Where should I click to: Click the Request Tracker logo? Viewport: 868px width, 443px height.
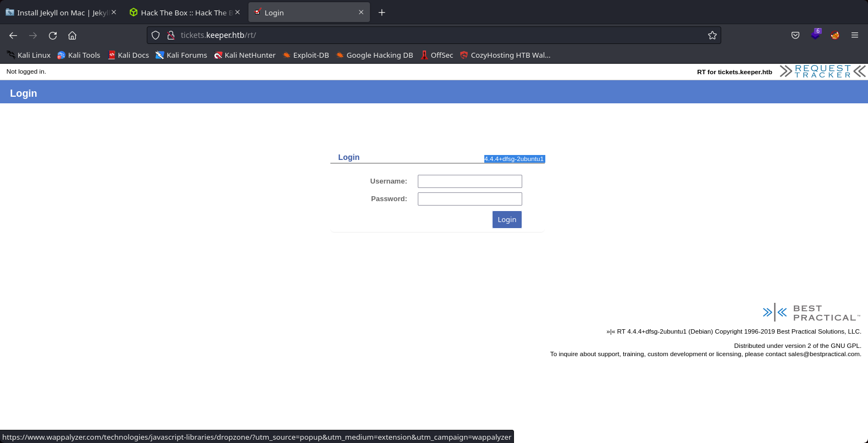tap(823, 71)
